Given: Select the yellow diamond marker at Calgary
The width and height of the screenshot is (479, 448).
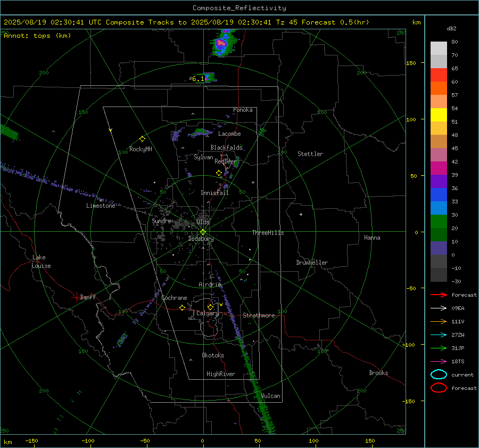Looking at the screenshot, I should coord(210,307).
